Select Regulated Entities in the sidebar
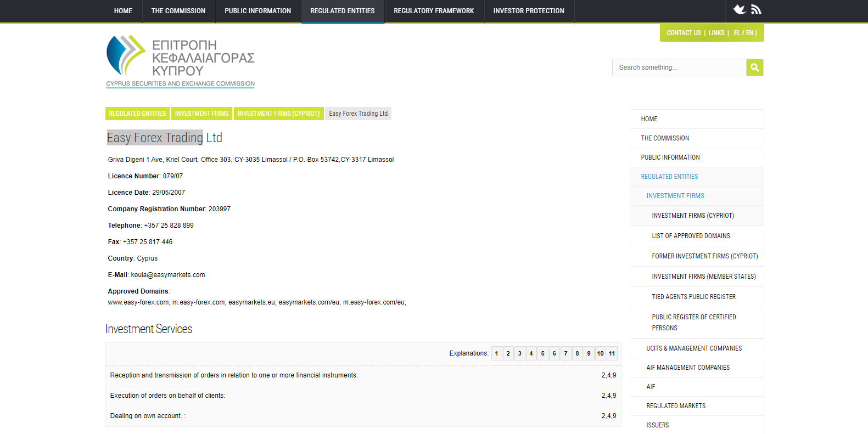The width and height of the screenshot is (868, 434). (x=697, y=177)
